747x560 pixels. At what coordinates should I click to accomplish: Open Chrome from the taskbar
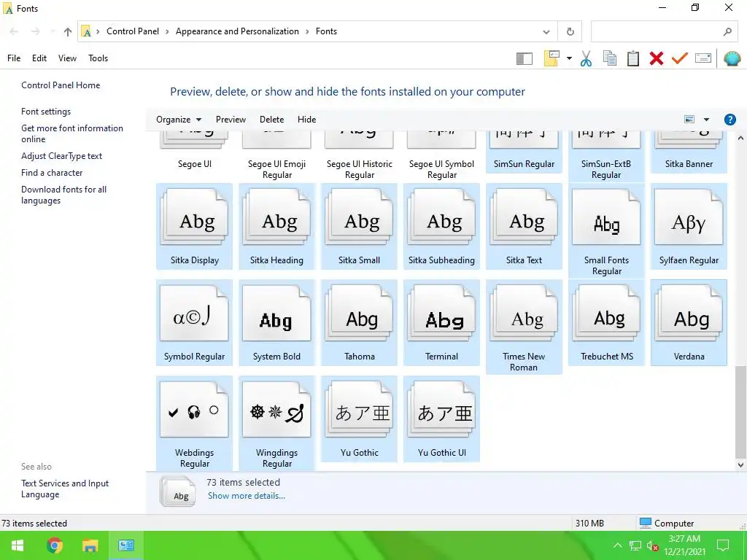(x=54, y=545)
